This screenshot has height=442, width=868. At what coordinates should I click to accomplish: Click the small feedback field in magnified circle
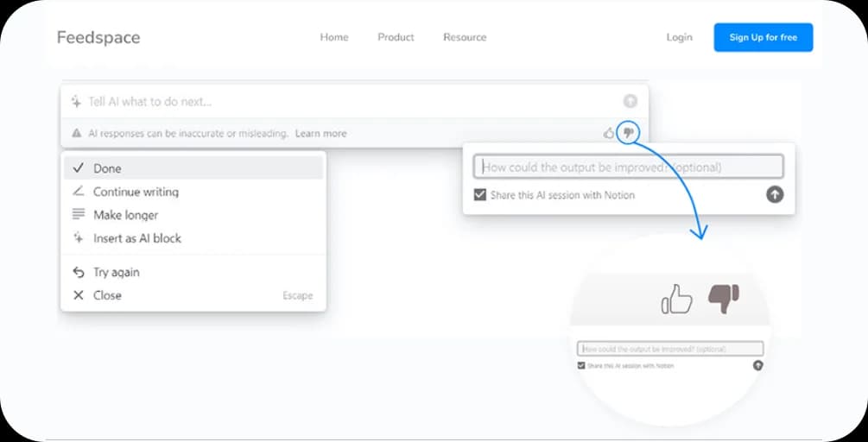(x=670, y=349)
